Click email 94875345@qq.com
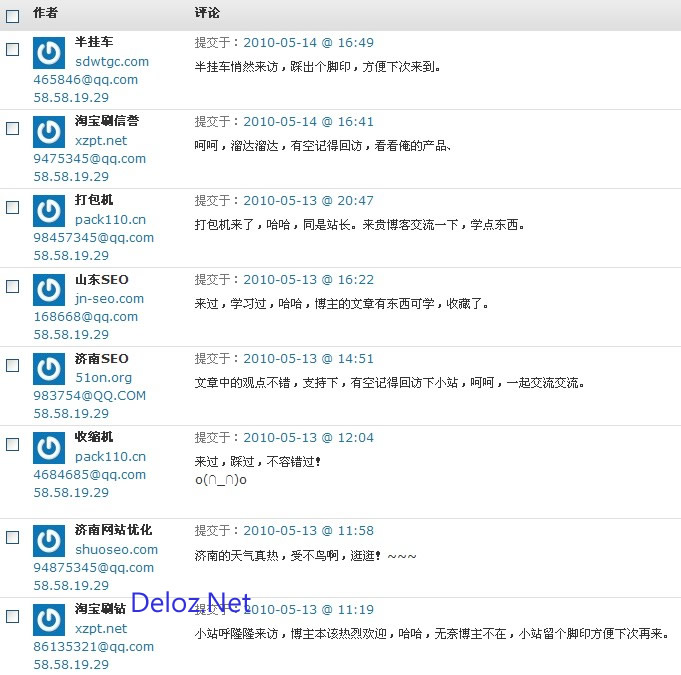The image size is (681, 675). coord(93,568)
